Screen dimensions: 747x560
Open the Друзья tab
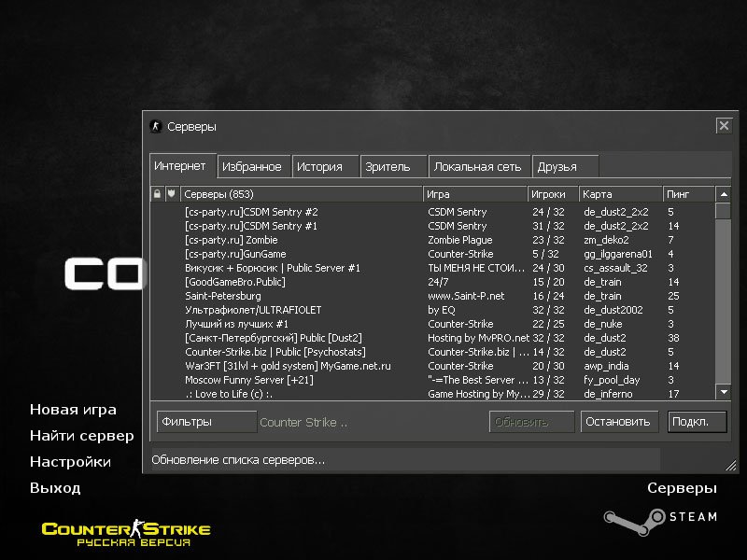(565, 167)
